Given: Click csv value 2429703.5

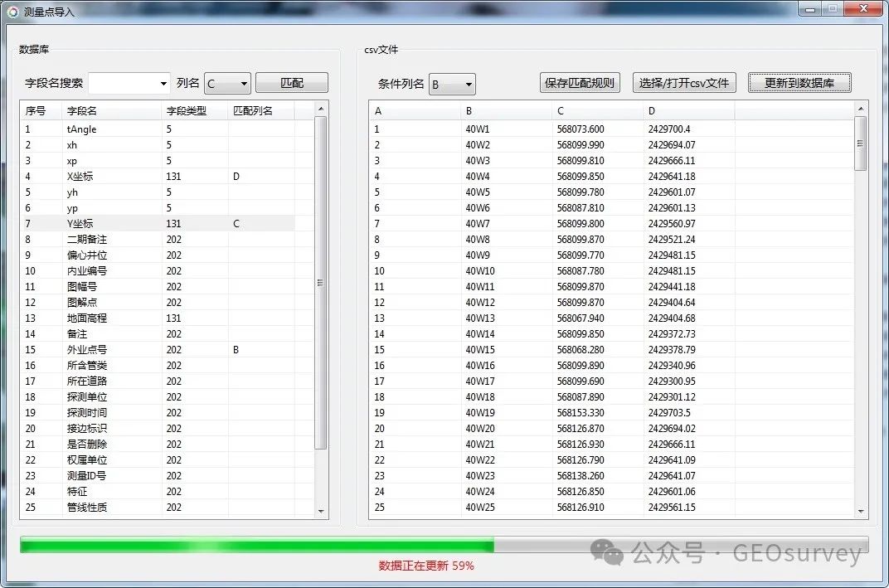Looking at the screenshot, I should point(669,413).
